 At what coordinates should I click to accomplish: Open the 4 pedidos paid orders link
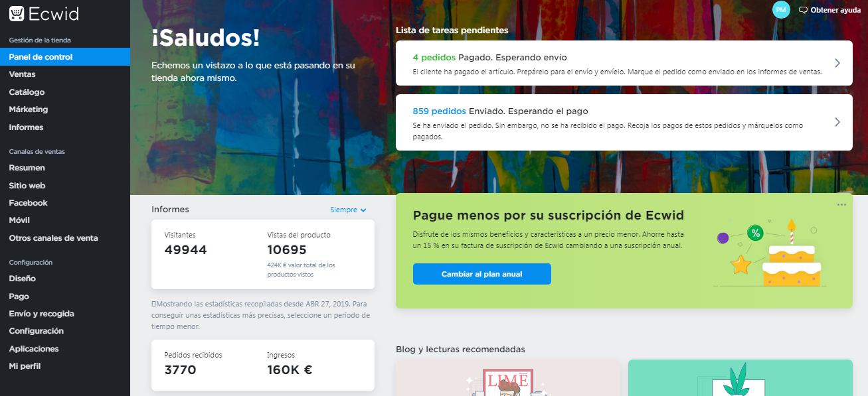coord(434,57)
